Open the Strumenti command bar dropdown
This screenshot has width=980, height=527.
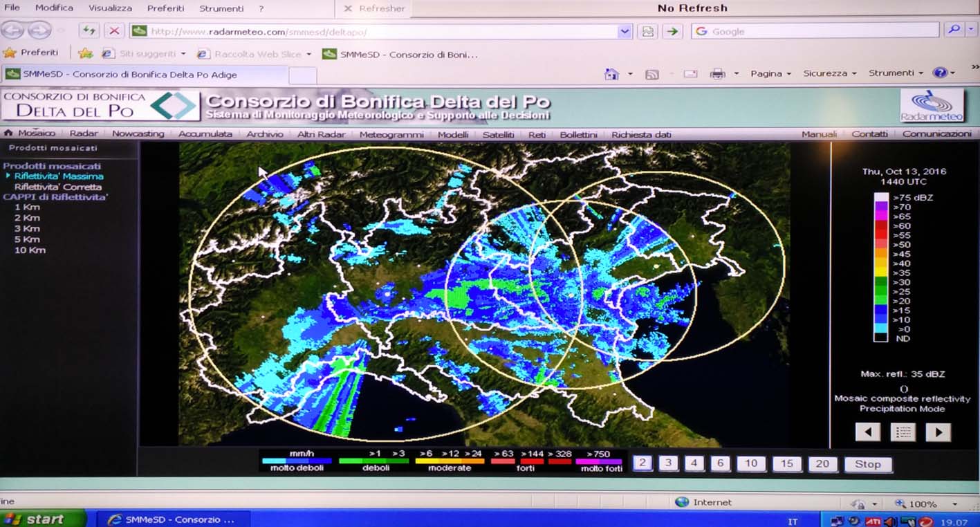tap(896, 73)
